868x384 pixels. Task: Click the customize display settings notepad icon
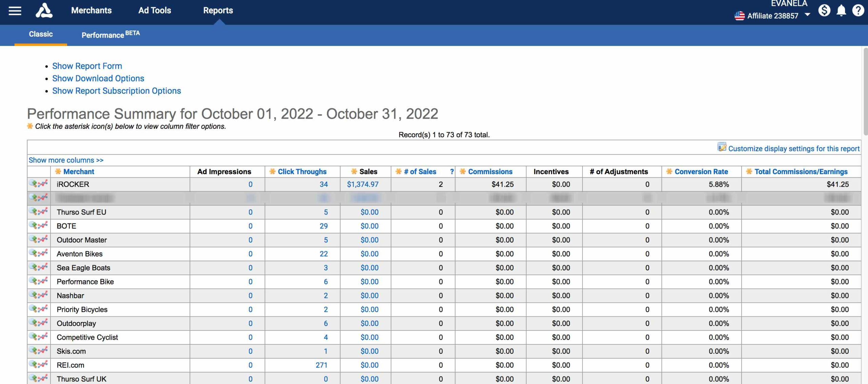[722, 147]
